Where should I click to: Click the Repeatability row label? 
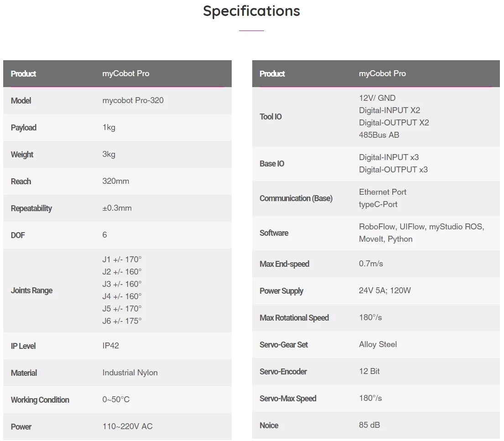tap(31, 208)
